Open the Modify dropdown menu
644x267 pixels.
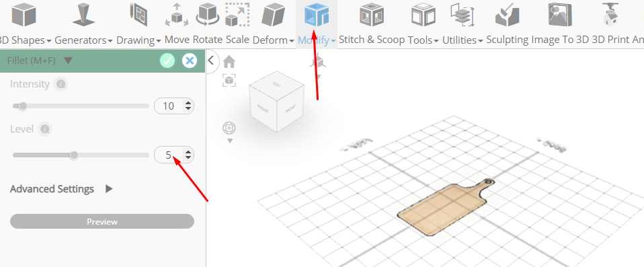coord(317,40)
